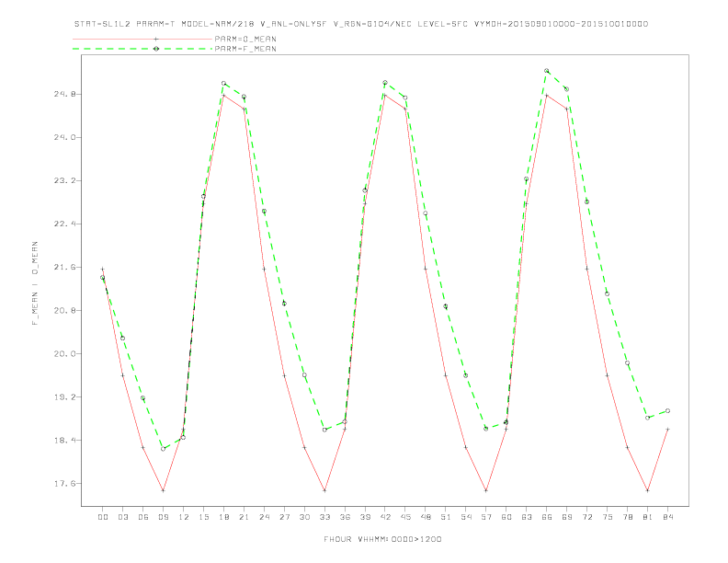The height and width of the screenshot is (563, 728).
Task: Click the 30 forecast-hour tick label
Action: pos(304,517)
